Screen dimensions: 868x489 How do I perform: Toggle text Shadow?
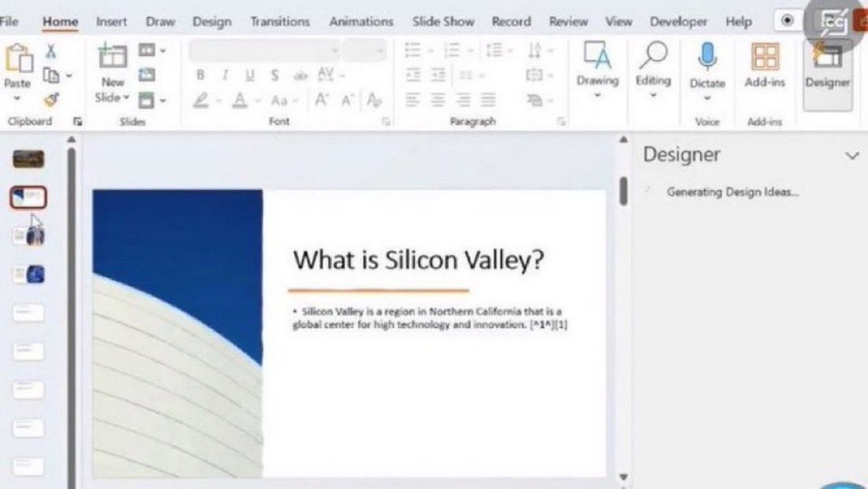coord(275,75)
